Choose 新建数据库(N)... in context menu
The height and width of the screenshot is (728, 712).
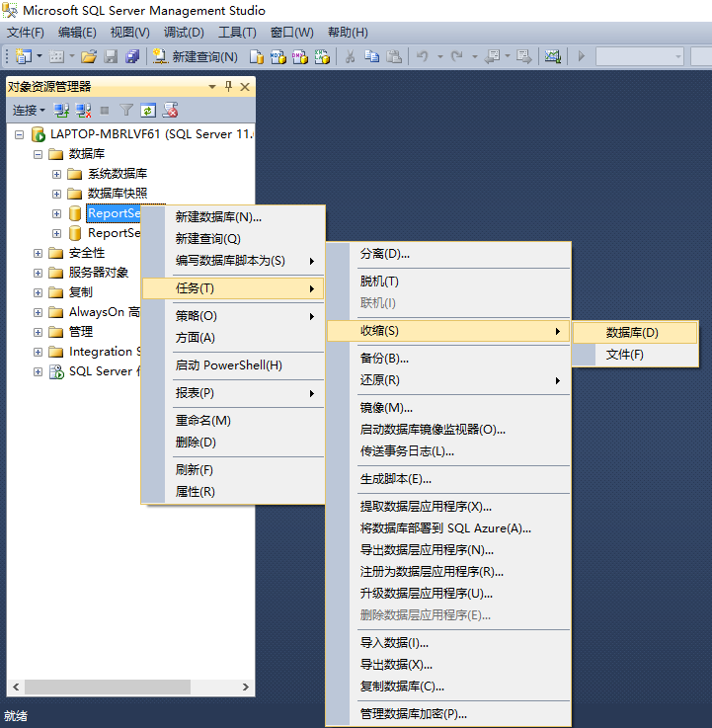pos(233,217)
